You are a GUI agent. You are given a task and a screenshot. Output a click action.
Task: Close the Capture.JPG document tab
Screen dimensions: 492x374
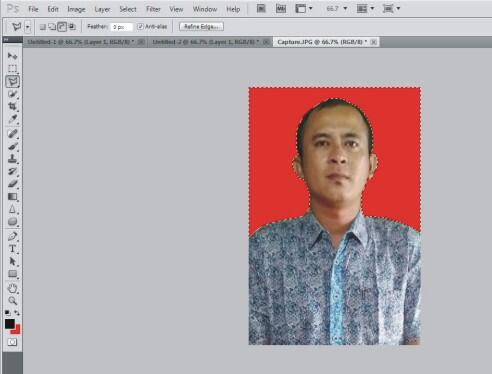coord(374,42)
